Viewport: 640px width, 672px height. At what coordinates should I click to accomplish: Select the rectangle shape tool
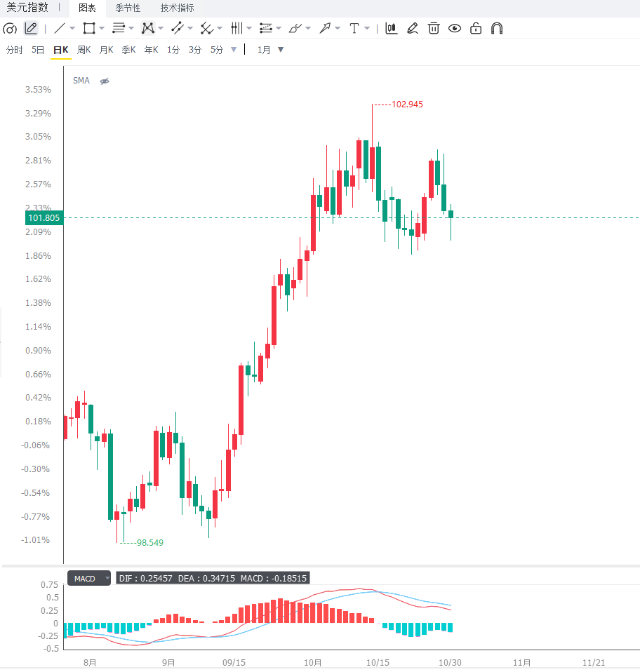tap(89, 29)
